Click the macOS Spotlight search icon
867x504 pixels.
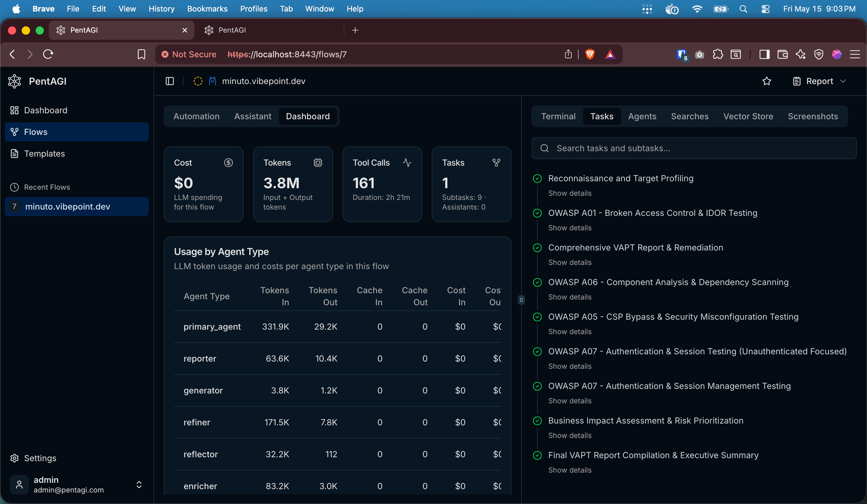(743, 9)
